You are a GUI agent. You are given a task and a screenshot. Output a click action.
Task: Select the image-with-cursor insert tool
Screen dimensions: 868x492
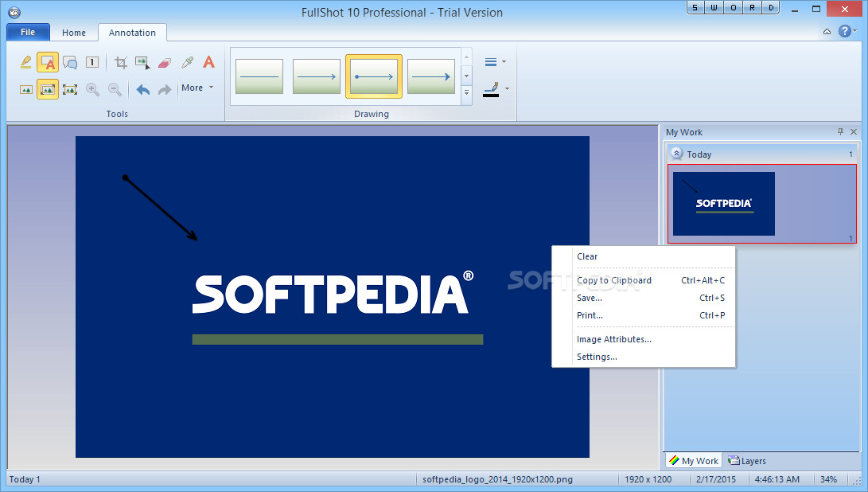(x=142, y=62)
